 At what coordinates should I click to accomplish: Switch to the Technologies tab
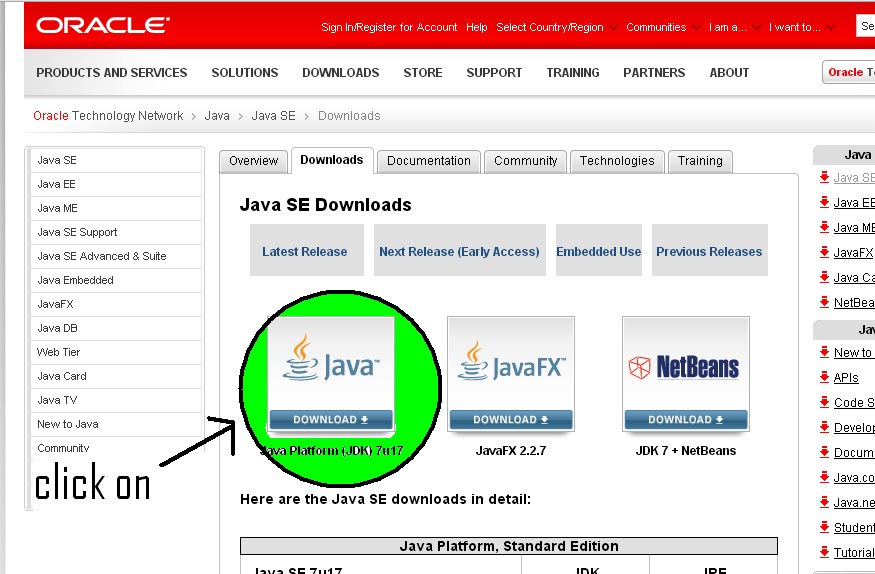coord(617,161)
